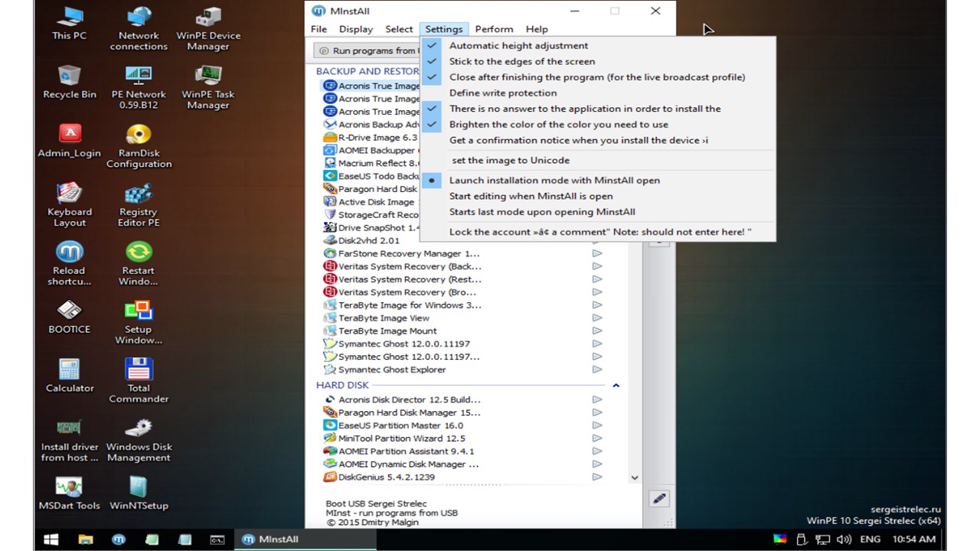Open WinPE Task Manager desktop icon

coord(208,87)
